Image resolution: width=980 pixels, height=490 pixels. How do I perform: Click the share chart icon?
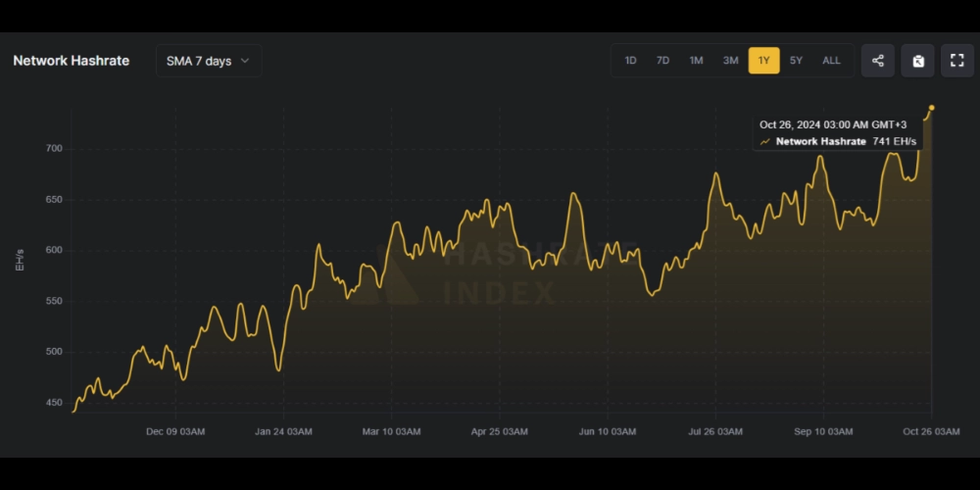coord(878,61)
